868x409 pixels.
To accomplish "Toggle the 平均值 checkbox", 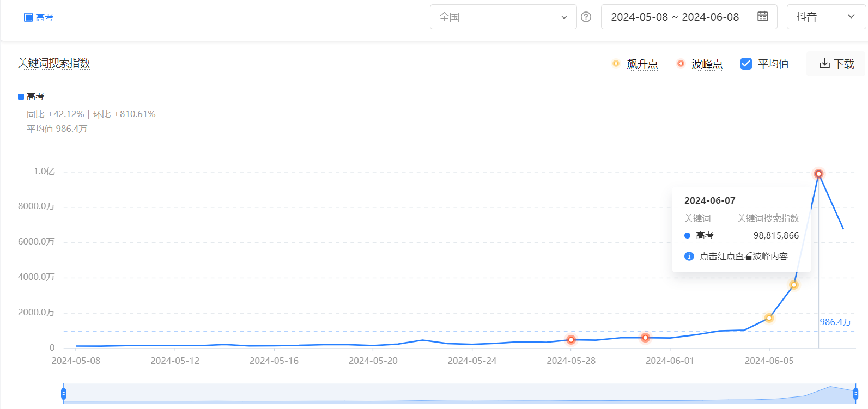I will pyautogui.click(x=746, y=64).
